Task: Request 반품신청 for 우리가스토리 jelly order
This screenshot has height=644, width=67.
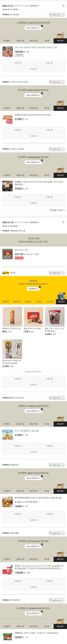Action: 18,130
